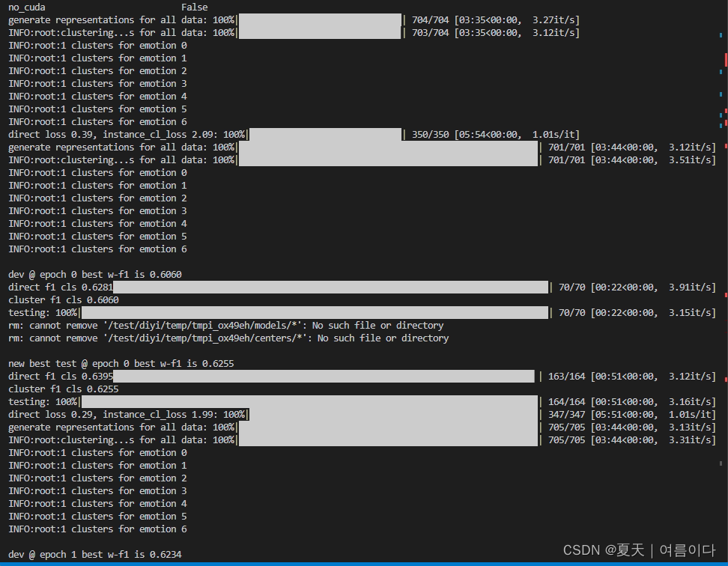Image resolution: width=728 pixels, height=566 pixels.
Task: Select the "703/704 [03:35<00:00, 3.12it/s]" counter
Action: (x=495, y=33)
